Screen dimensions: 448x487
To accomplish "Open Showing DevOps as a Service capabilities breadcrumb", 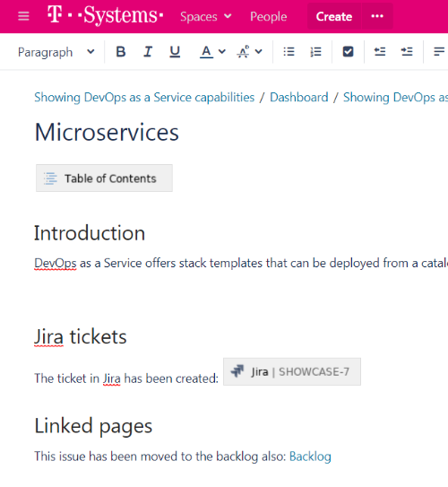I will (144, 98).
